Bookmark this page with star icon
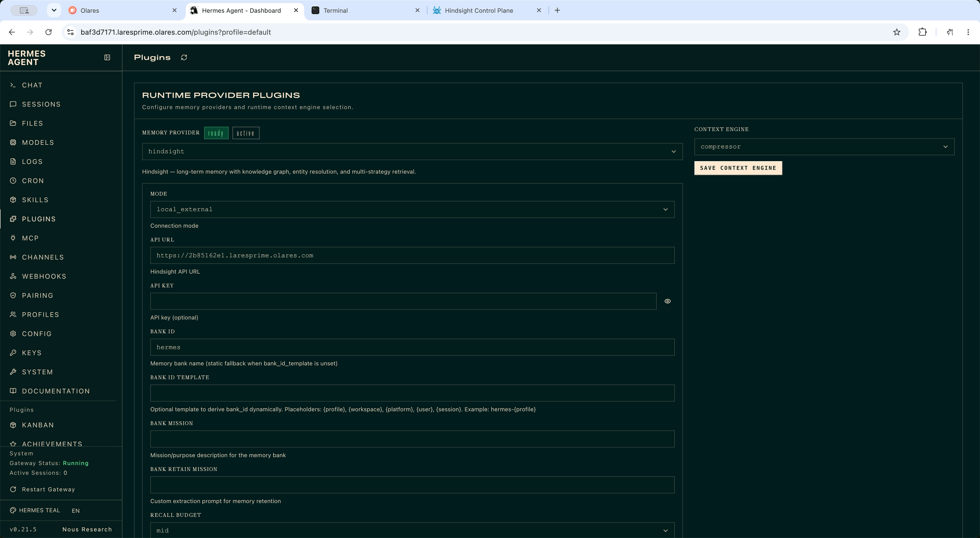The height and width of the screenshot is (538, 980). (x=897, y=32)
